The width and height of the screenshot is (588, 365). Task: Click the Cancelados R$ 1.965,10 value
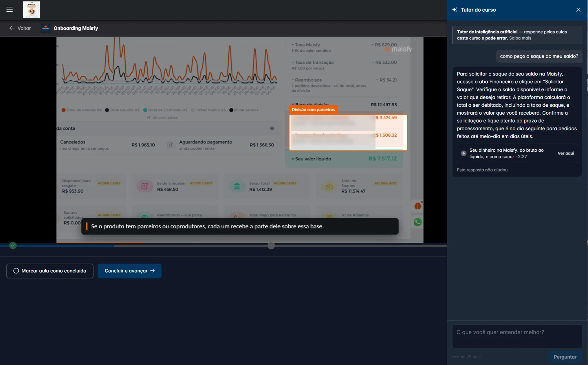tap(143, 145)
